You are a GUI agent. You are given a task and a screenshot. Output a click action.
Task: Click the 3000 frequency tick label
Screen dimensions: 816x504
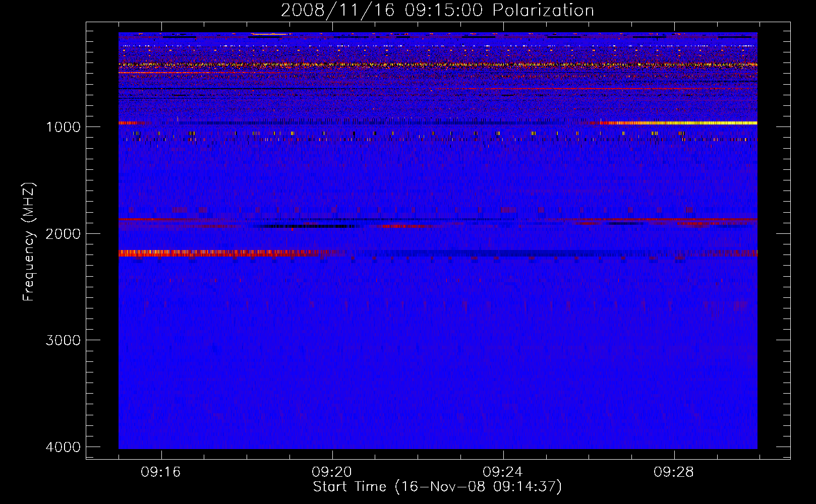pos(63,340)
